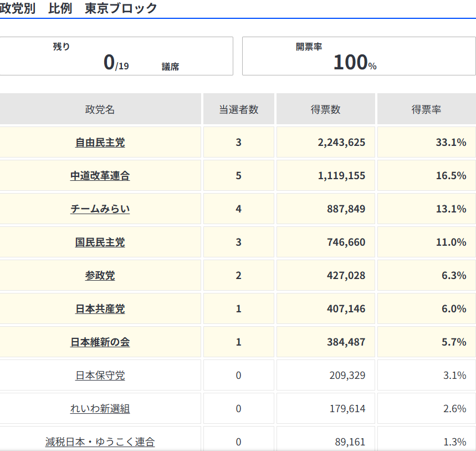Image resolution: width=476 pixels, height=451 pixels.
Task: Click the 政党名 column header
Action: tap(100, 109)
